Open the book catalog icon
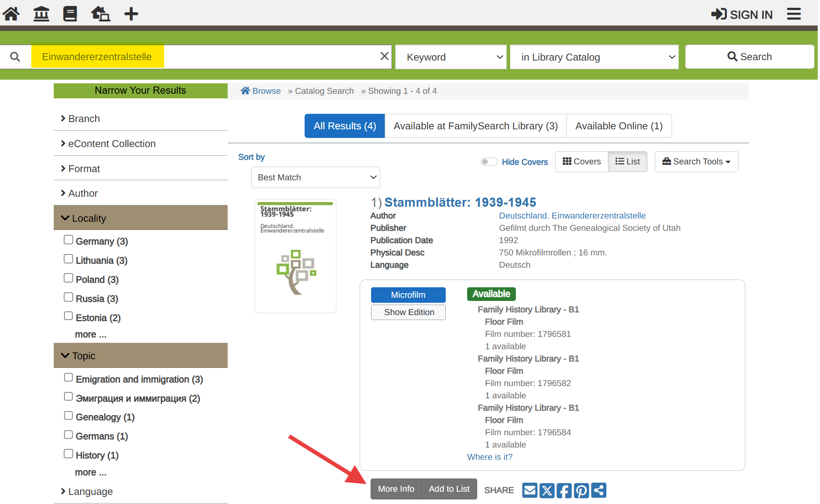The height and width of the screenshot is (504, 820). (70, 14)
